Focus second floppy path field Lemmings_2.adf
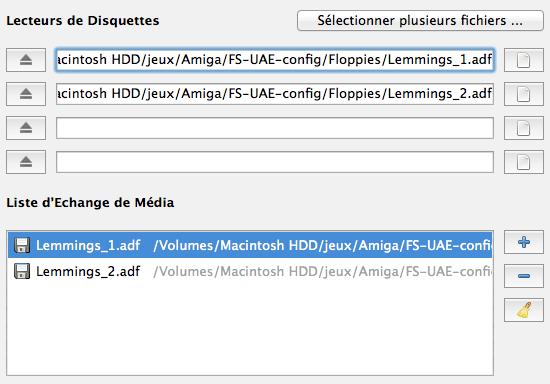 pos(275,94)
